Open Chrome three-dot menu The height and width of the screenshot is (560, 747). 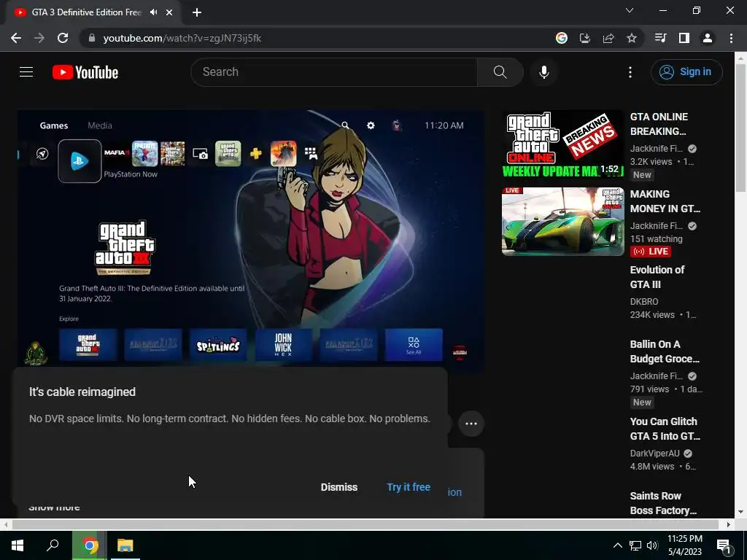(731, 38)
